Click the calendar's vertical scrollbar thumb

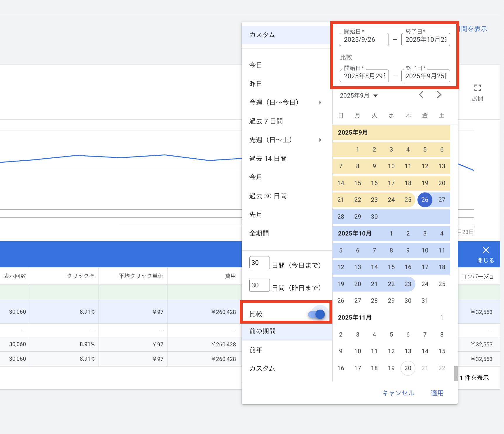(x=456, y=373)
